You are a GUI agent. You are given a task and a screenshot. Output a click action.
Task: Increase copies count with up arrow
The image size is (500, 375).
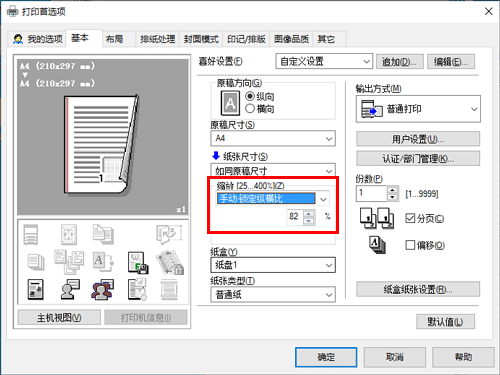pyautogui.click(x=393, y=190)
